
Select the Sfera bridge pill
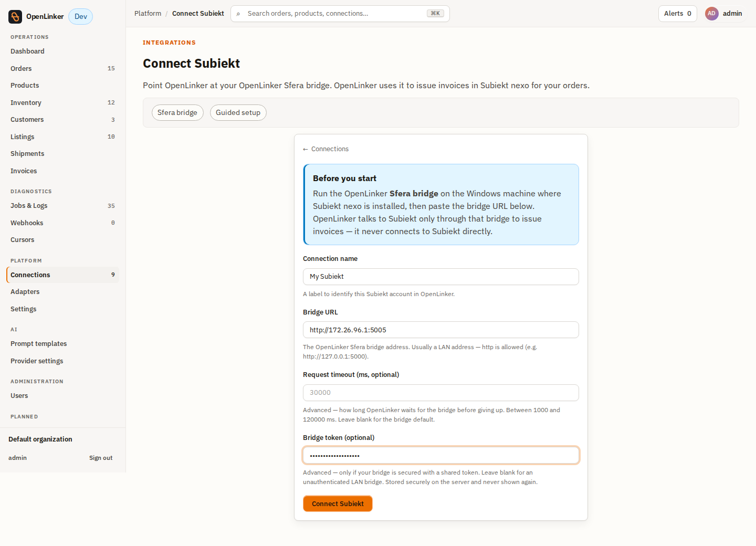[x=177, y=113]
